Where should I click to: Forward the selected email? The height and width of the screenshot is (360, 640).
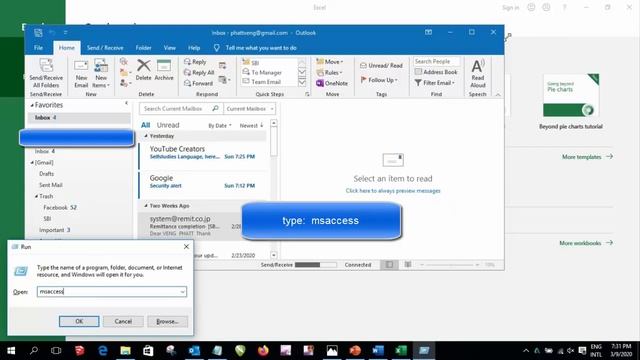pos(198,83)
